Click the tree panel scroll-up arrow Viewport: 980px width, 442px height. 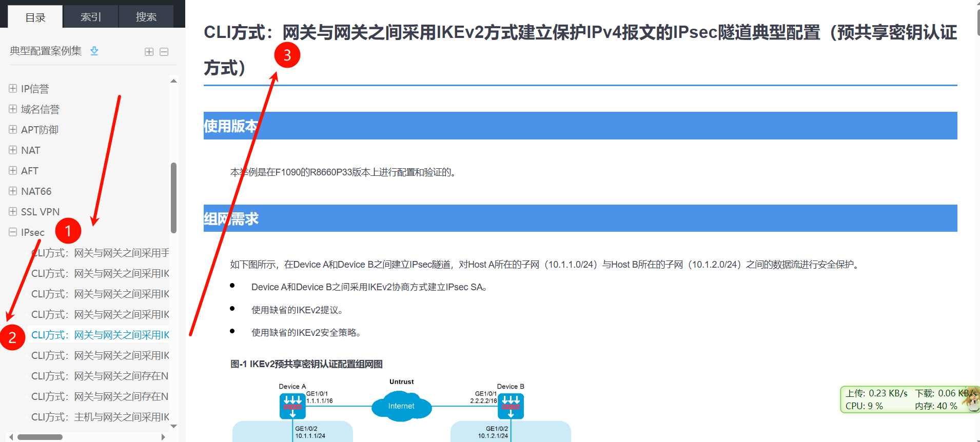coord(173,81)
